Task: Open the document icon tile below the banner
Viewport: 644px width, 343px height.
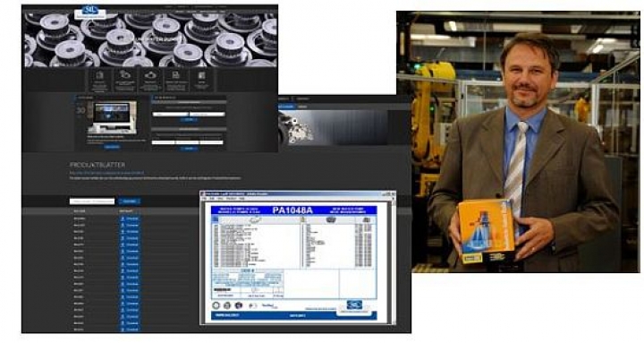Action: (176, 80)
